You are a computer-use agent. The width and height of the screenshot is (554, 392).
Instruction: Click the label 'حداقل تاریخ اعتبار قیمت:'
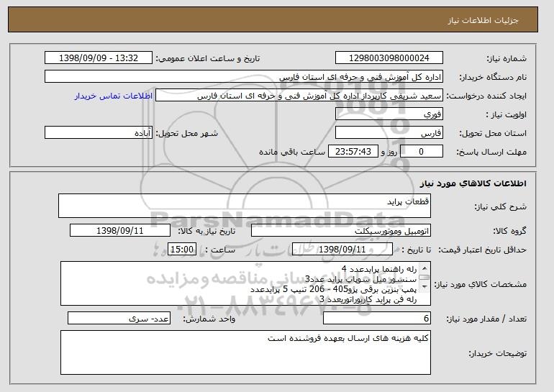pos(482,250)
